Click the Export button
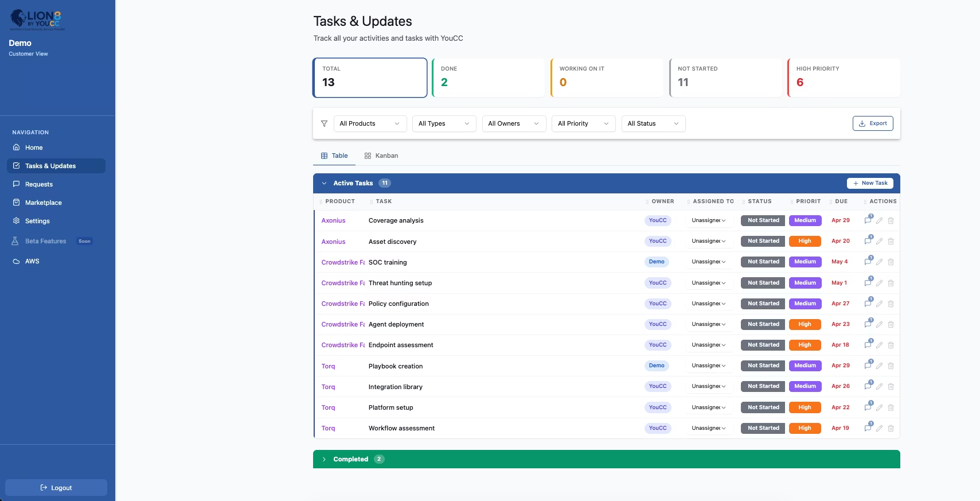The width and height of the screenshot is (980, 501). pos(873,123)
